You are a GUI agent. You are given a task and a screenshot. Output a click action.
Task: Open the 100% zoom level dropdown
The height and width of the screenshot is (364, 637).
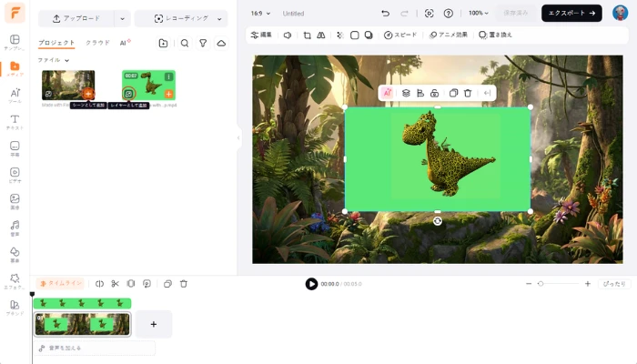pyautogui.click(x=479, y=14)
